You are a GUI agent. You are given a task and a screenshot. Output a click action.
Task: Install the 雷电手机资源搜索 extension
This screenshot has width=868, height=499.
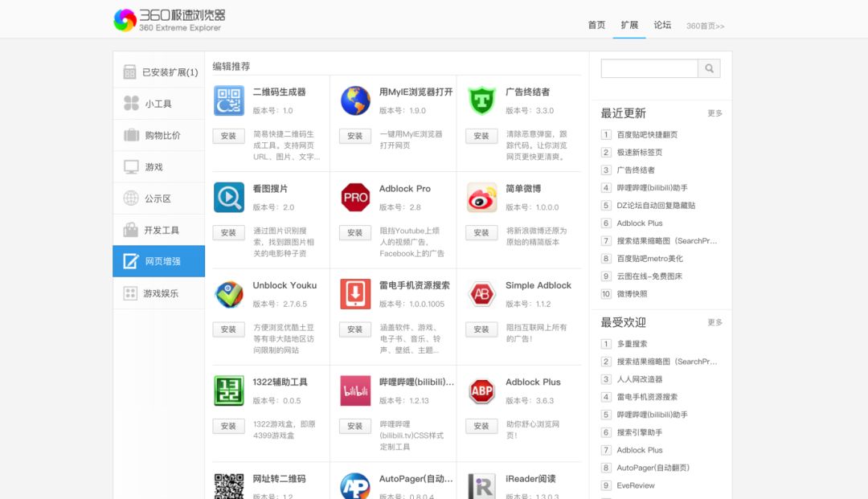(355, 329)
